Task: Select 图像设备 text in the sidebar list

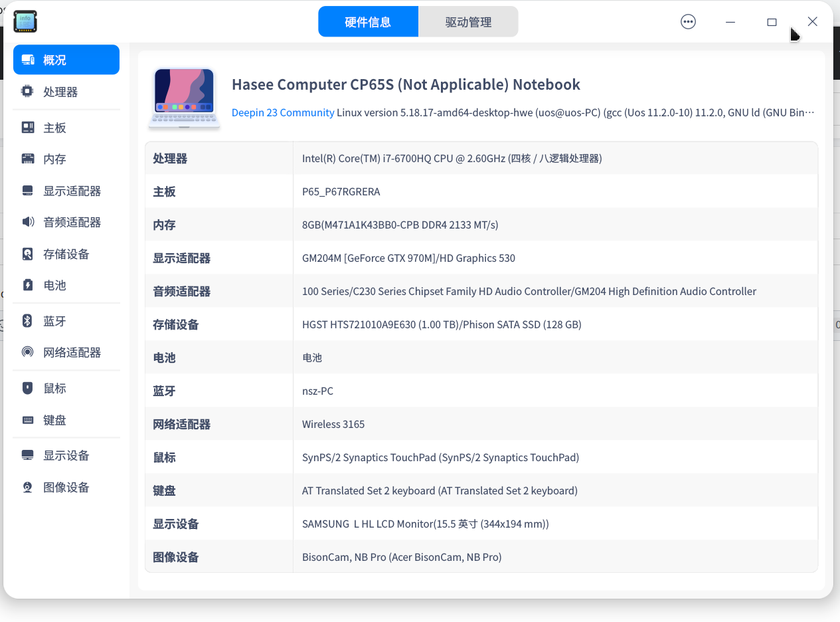Action: tap(66, 487)
